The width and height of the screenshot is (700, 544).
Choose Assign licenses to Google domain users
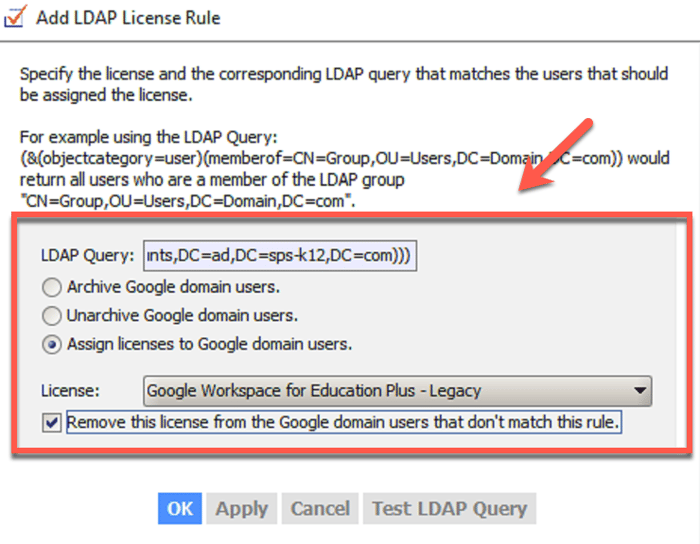(x=50, y=344)
